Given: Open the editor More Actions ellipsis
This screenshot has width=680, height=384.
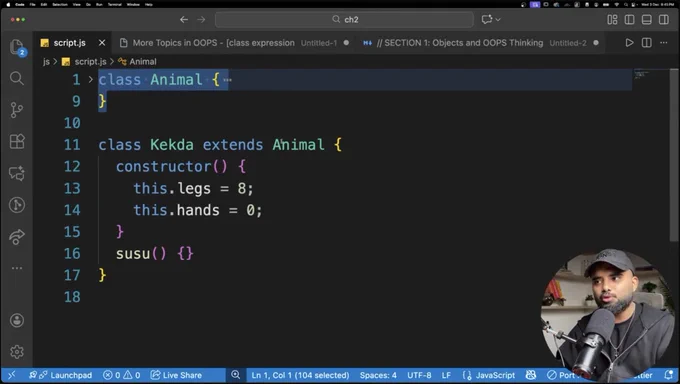Looking at the screenshot, I should pyautogui.click(x=664, y=43).
